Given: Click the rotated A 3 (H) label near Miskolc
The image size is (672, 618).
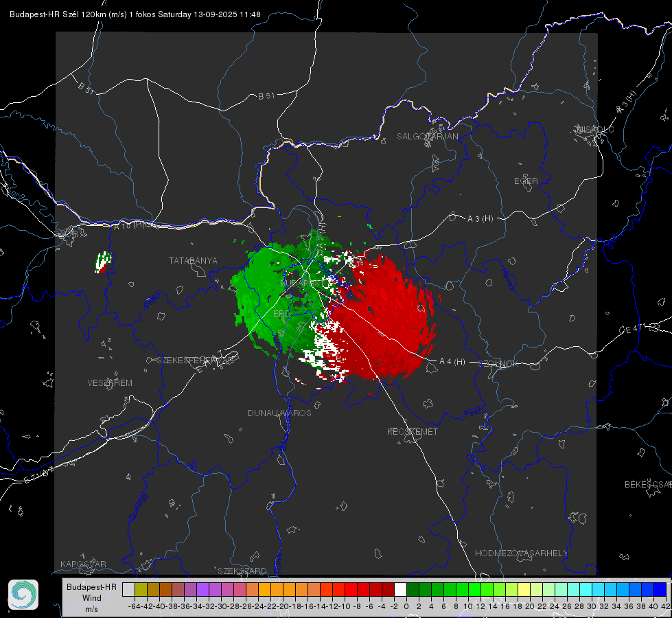Looking at the screenshot, I should point(626,102).
